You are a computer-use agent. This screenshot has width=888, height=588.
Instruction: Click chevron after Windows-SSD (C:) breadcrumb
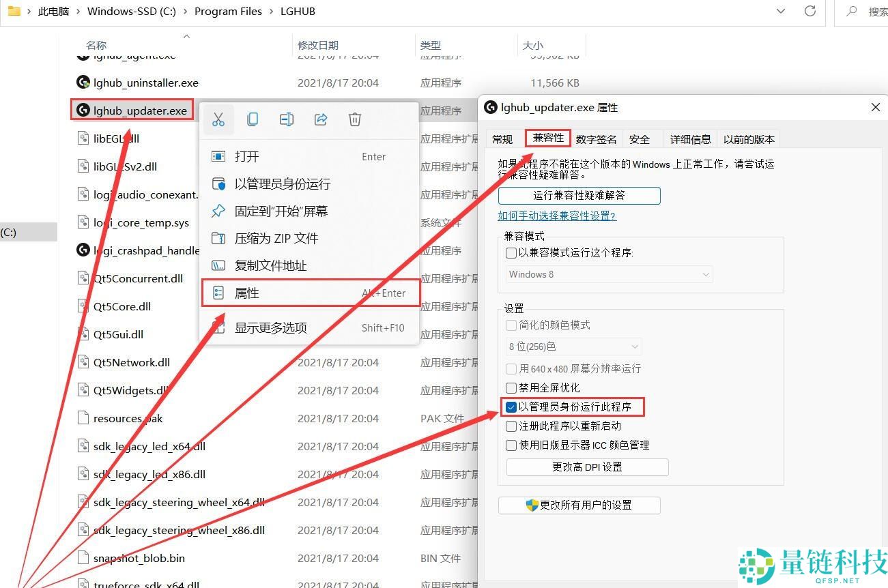click(185, 11)
